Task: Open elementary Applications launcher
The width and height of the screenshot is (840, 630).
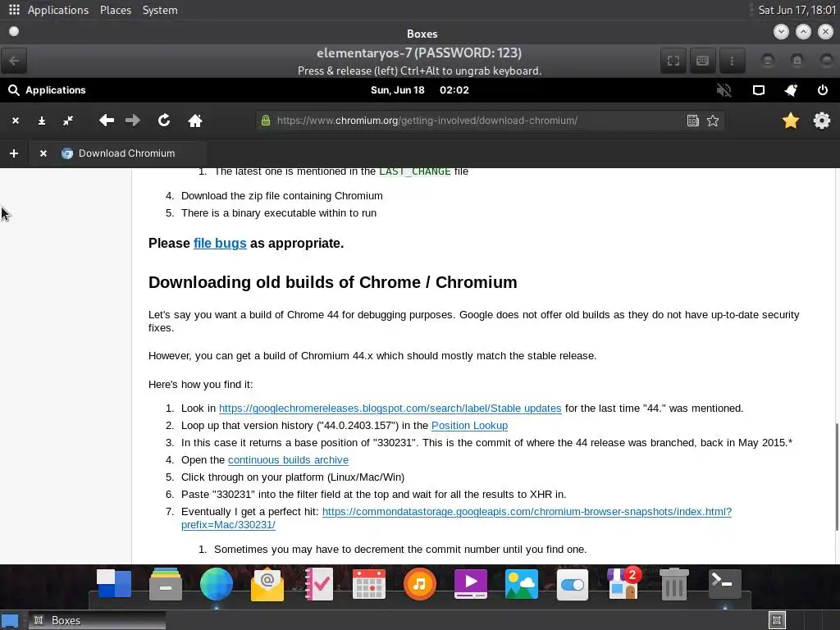Action: tap(47, 90)
